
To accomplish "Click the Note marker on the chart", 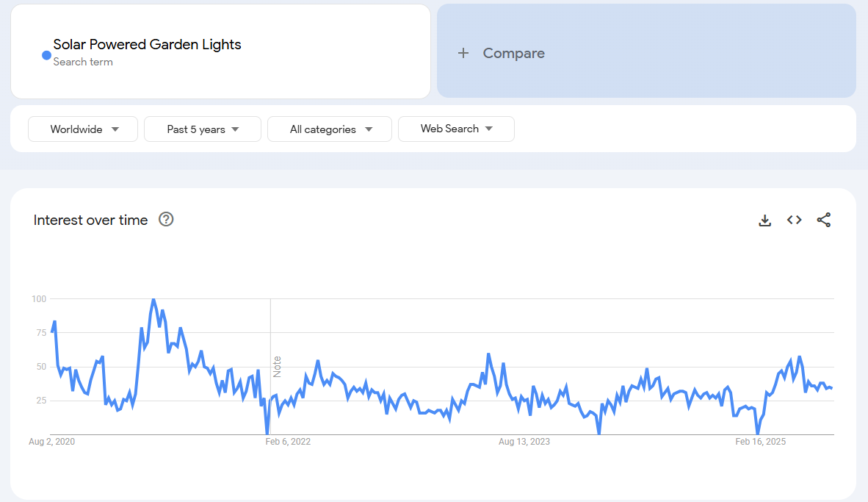I will [278, 366].
